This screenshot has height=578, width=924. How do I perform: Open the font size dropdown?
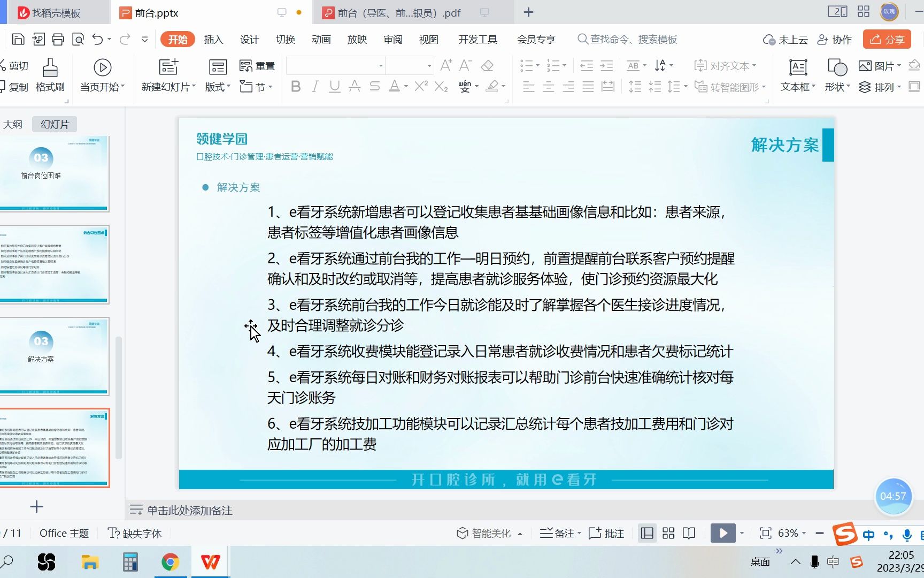[429, 66]
